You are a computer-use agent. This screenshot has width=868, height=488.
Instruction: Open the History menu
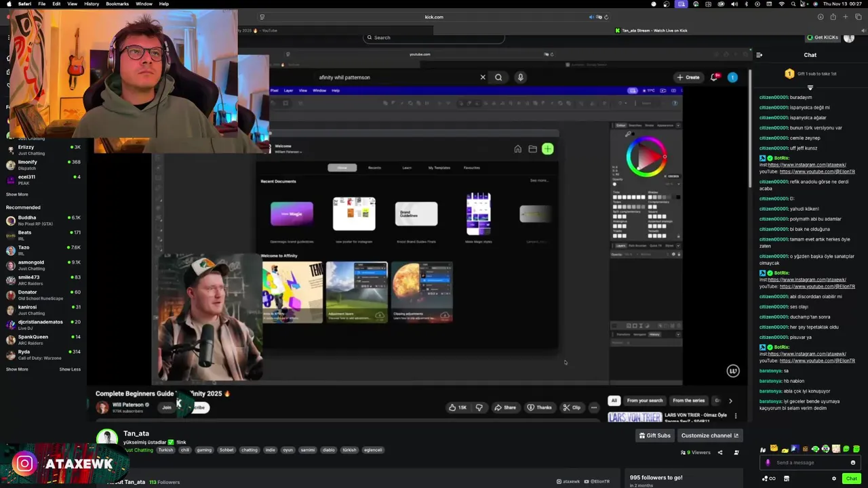pyautogui.click(x=92, y=3)
